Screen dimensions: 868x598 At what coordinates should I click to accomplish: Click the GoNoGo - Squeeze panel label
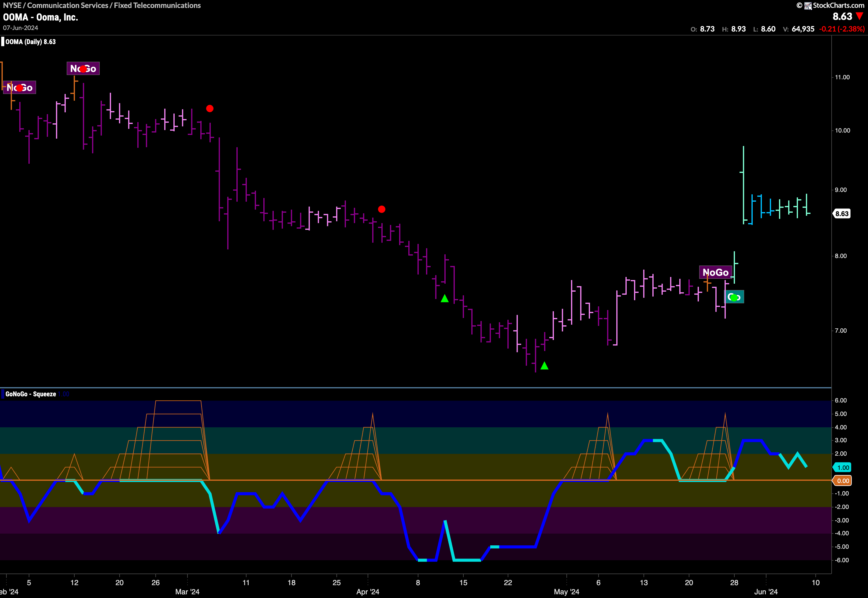tap(31, 394)
